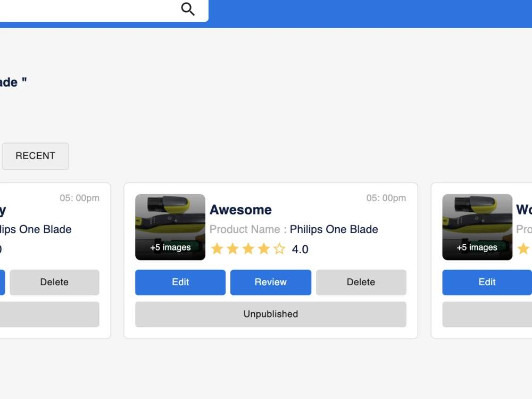Click the fifth empty star on Awesome card
Viewport: 532px width, 399px height.
click(280, 248)
